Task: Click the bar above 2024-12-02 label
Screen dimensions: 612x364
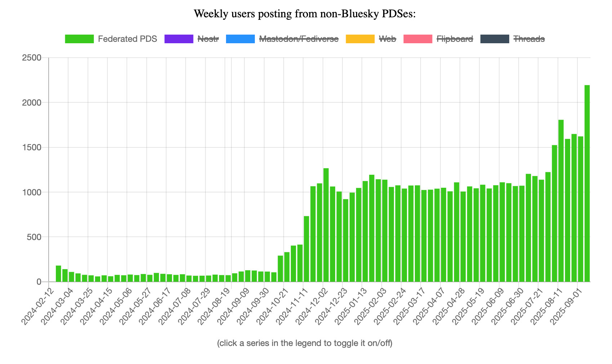Action: tap(326, 225)
